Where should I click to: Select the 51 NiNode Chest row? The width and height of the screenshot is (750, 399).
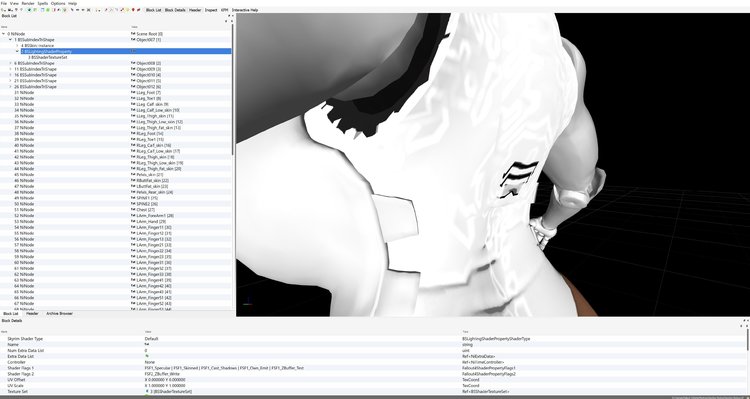point(116,210)
